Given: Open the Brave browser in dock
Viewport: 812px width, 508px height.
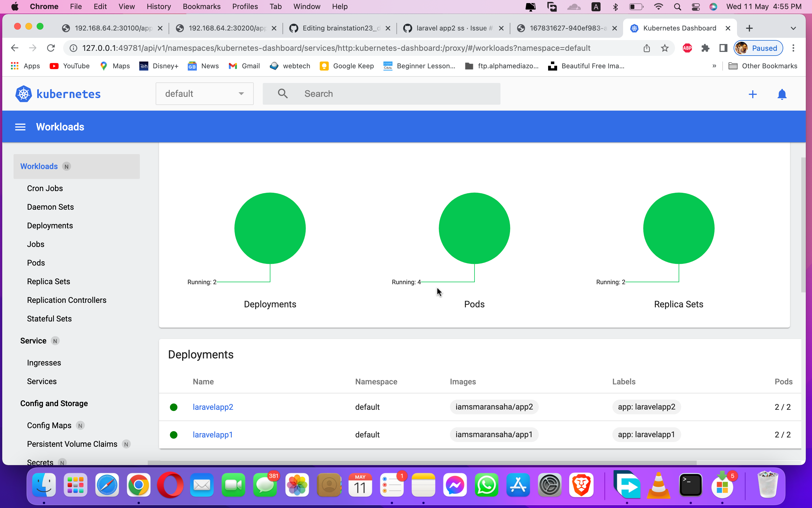Looking at the screenshot, I should pyautogui.click(x=581, y=485).
